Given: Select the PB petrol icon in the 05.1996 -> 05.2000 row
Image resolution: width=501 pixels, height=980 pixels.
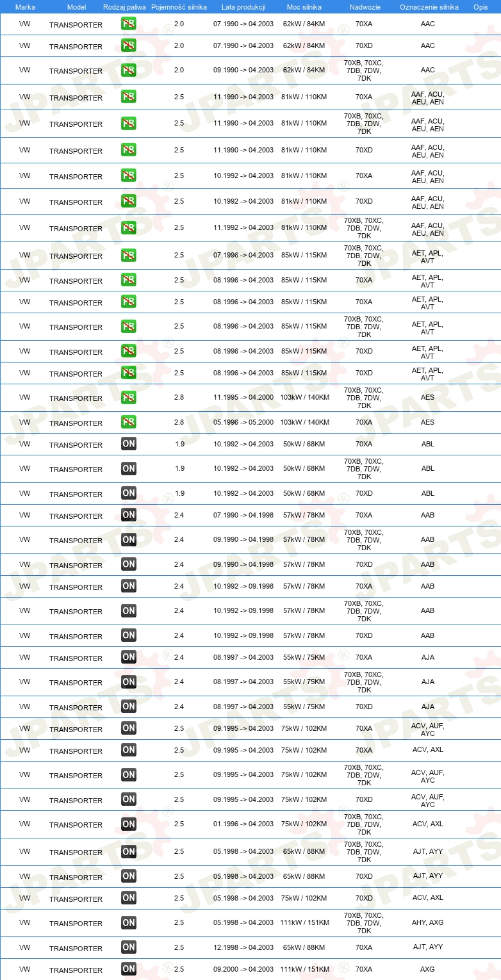Looking at the screenshot, I should 129,422.
